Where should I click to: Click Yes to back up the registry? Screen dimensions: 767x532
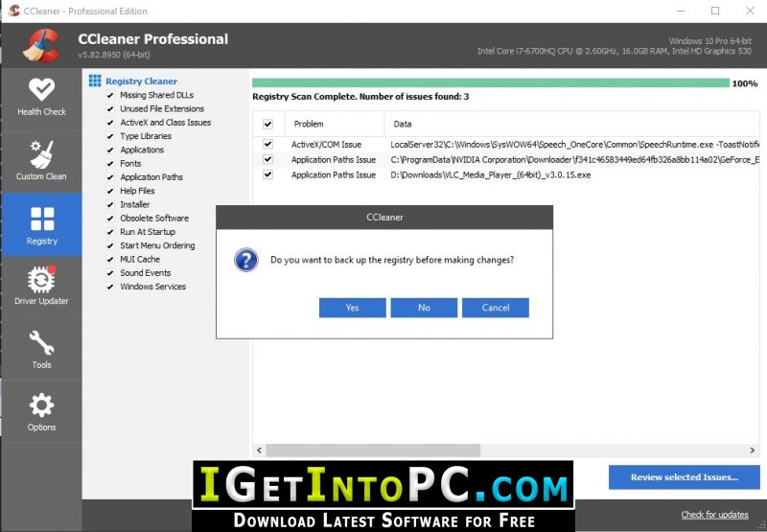(x=352, y=308)
